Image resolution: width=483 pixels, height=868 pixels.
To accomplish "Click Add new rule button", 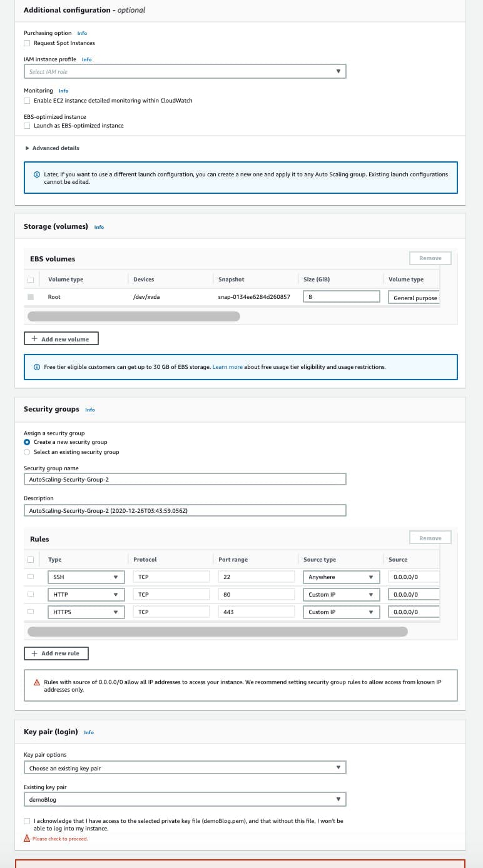I will tap(56, 653).
